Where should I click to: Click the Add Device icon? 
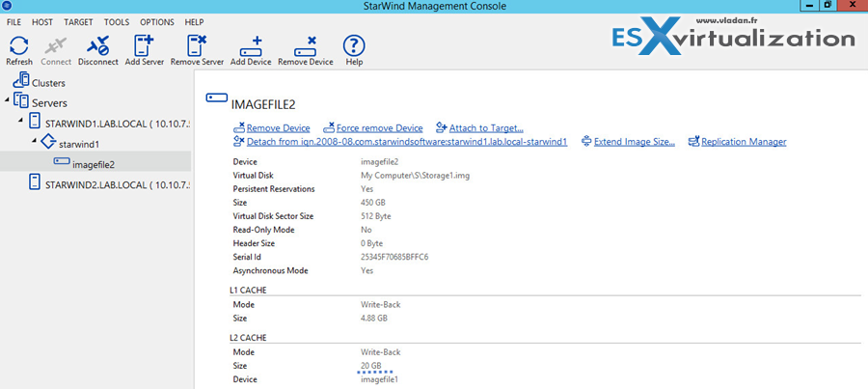(x=251, y=46)
